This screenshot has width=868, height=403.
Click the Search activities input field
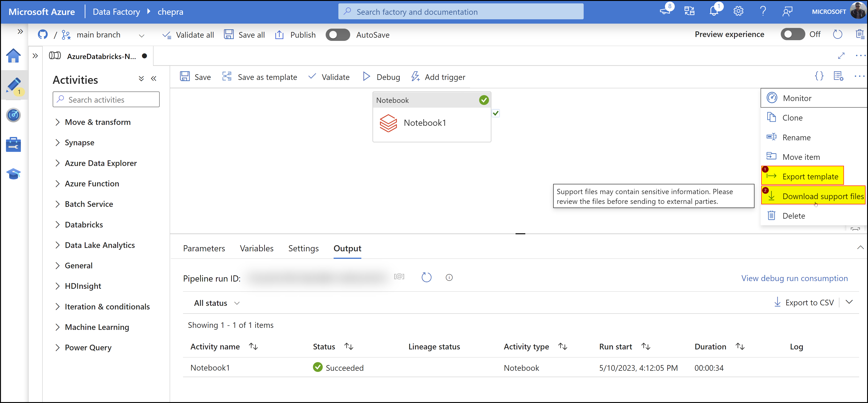pyautogui.click(x=106, y=99)
